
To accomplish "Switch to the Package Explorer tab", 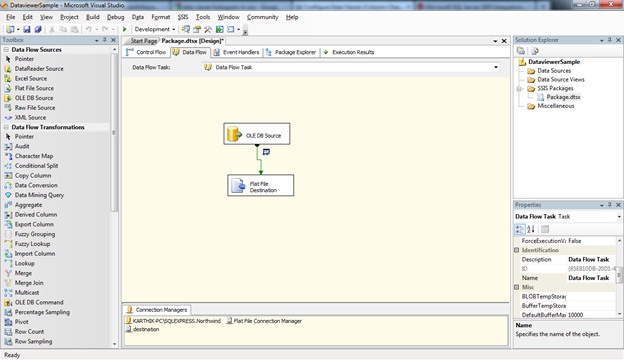I will [x=291, y=52].
